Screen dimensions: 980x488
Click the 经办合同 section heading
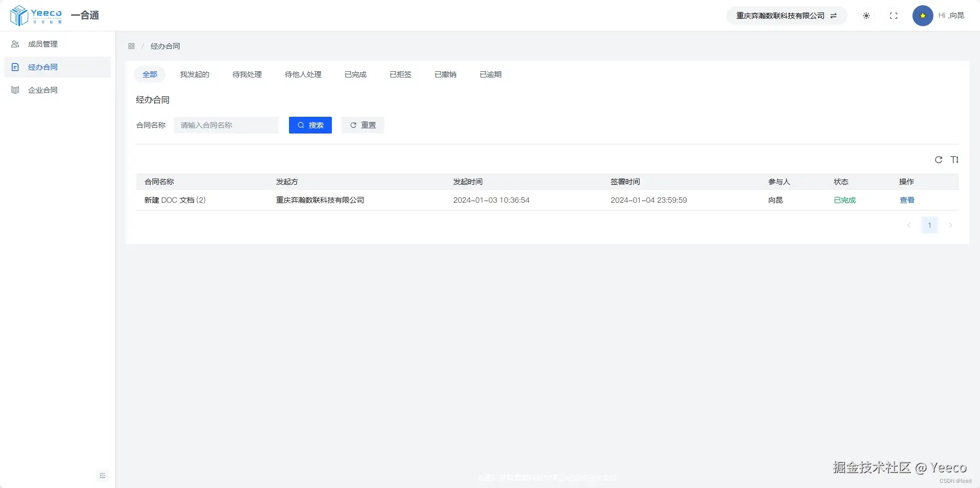pyautogui.click(x=153, y=99)
